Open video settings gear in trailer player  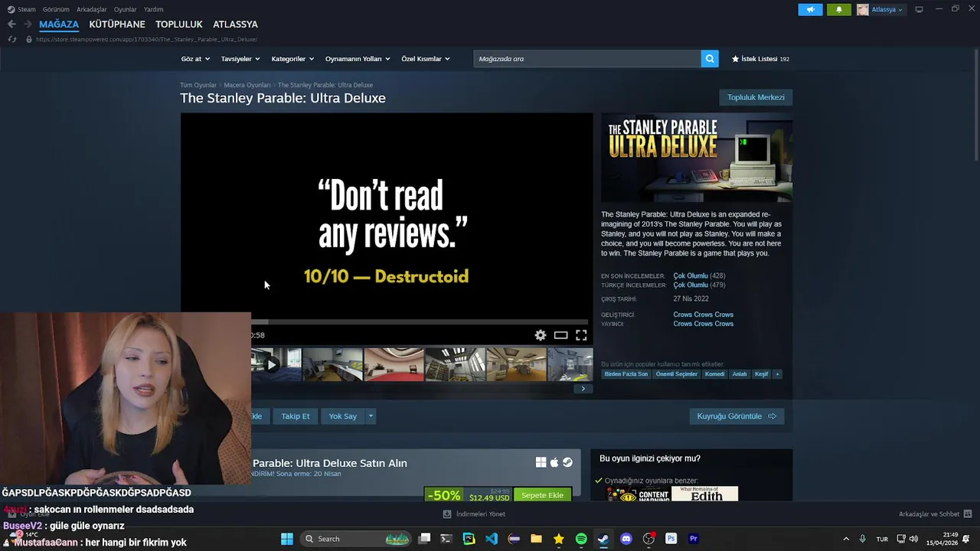pyautogui.click(x=541, y=335)
